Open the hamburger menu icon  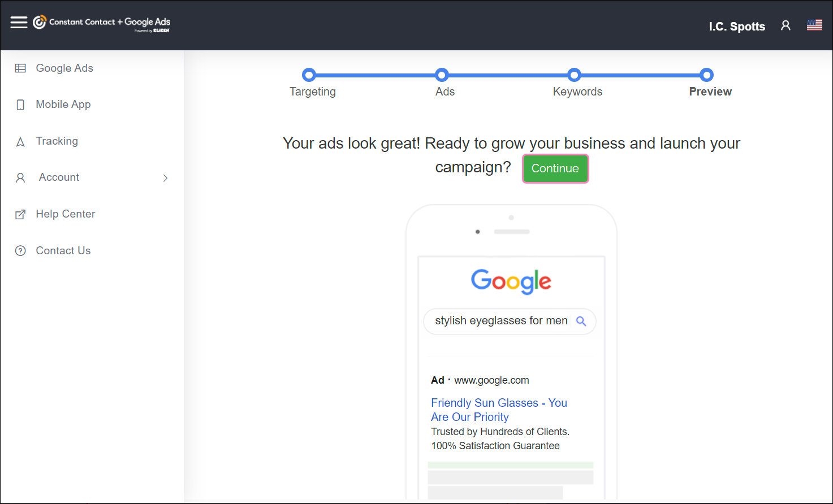pyautogui.click(x=19, y=22)
